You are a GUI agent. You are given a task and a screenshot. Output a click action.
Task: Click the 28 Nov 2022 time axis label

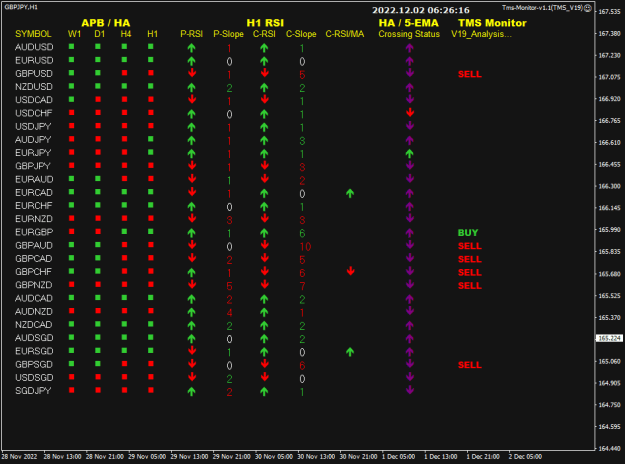tap(19, 456)
